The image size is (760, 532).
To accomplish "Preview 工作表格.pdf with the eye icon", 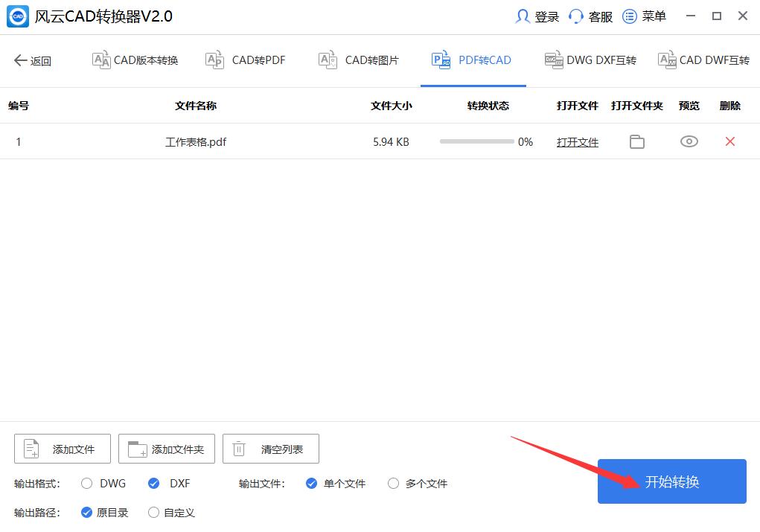I will [x=689, y=141].
